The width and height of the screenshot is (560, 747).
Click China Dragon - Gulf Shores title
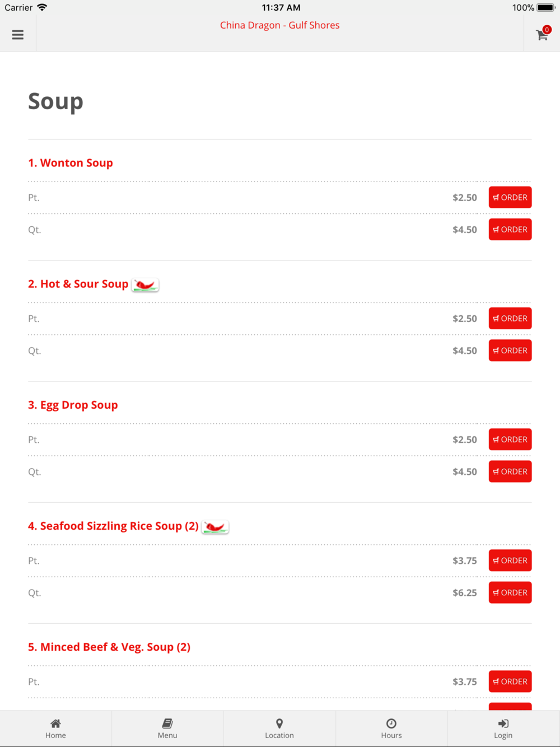[279, 25]
